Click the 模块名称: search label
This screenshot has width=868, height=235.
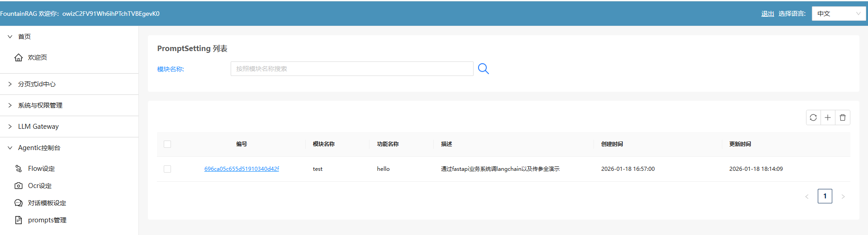pos(171,69)
